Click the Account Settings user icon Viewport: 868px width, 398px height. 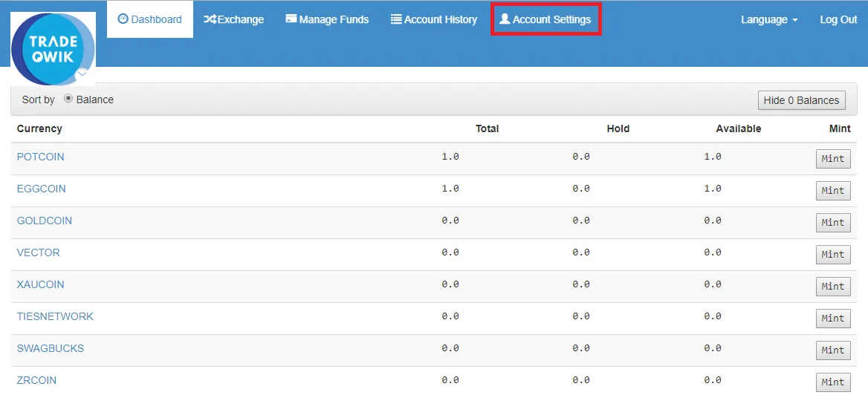click(505, 19)
